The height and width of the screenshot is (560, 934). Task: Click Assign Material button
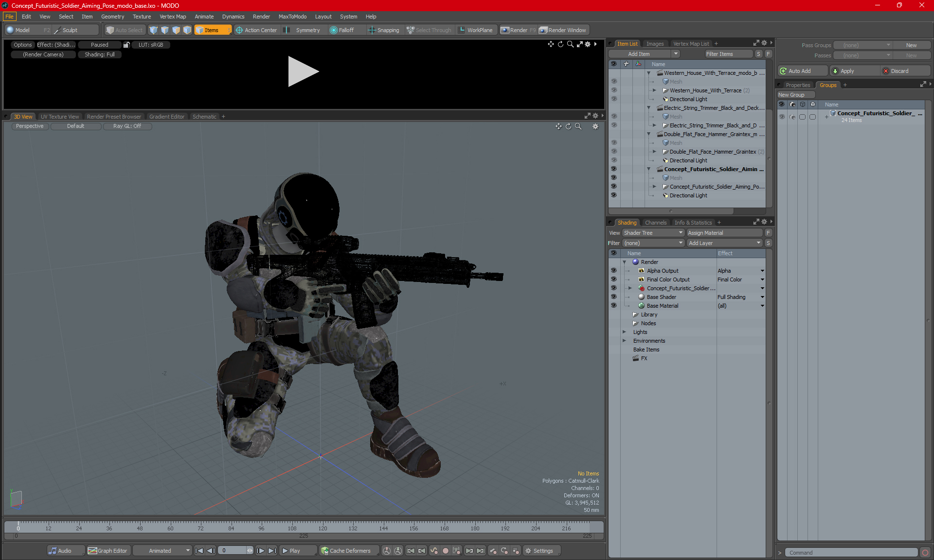pos(725,233)
